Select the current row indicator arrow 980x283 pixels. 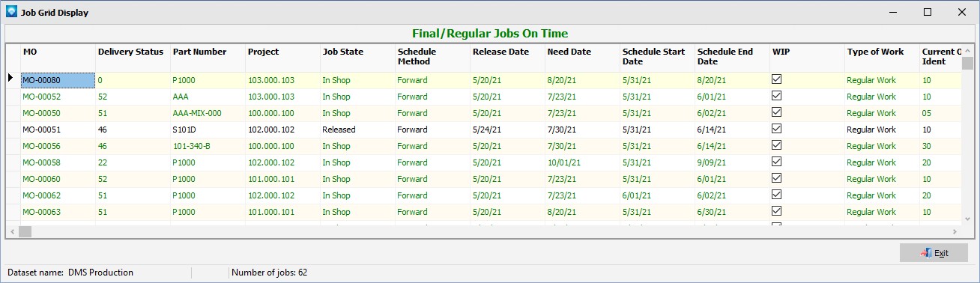(x=10, y=77)
